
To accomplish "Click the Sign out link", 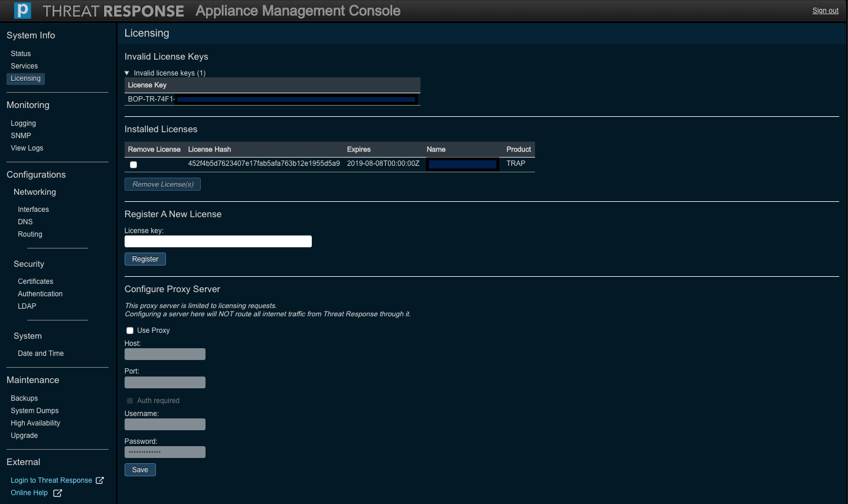I will (x=826, y=11).
